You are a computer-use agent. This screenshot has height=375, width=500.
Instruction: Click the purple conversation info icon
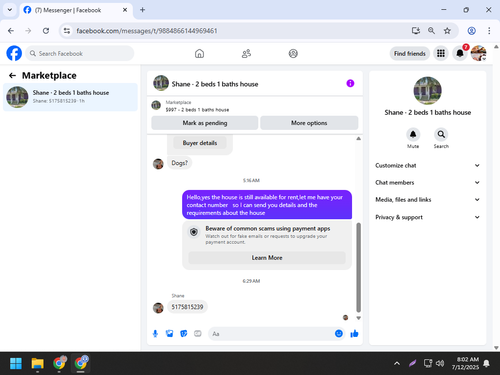tap(350, 83)
